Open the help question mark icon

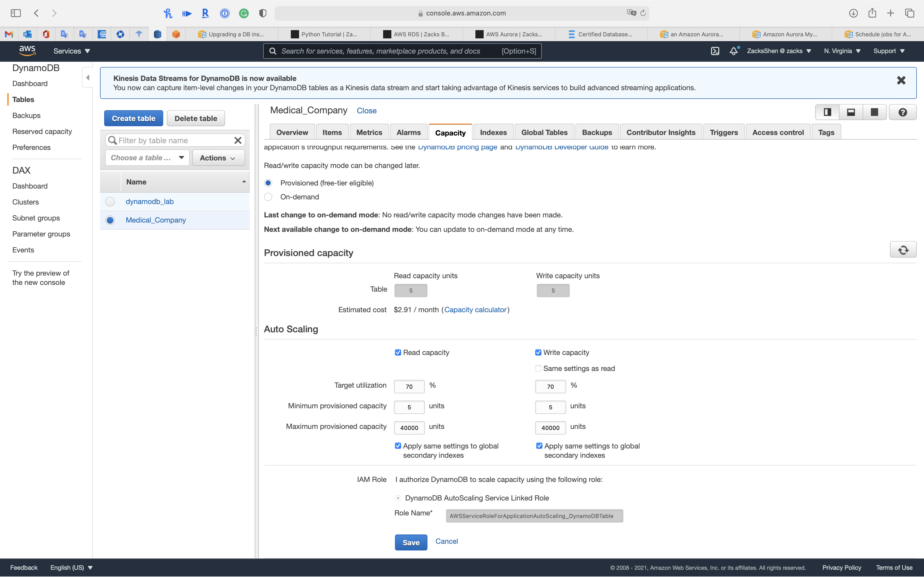(903, 112)
